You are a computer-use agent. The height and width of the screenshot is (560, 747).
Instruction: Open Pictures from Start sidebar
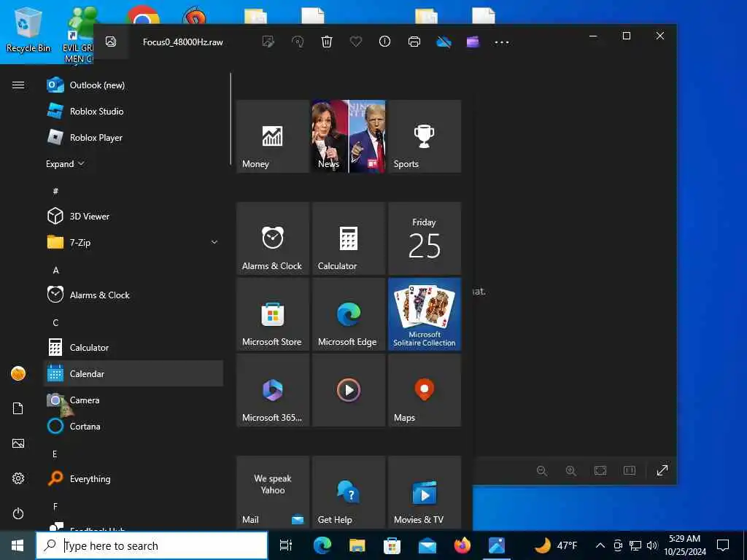pyautogui.click(x=18, y=443)
